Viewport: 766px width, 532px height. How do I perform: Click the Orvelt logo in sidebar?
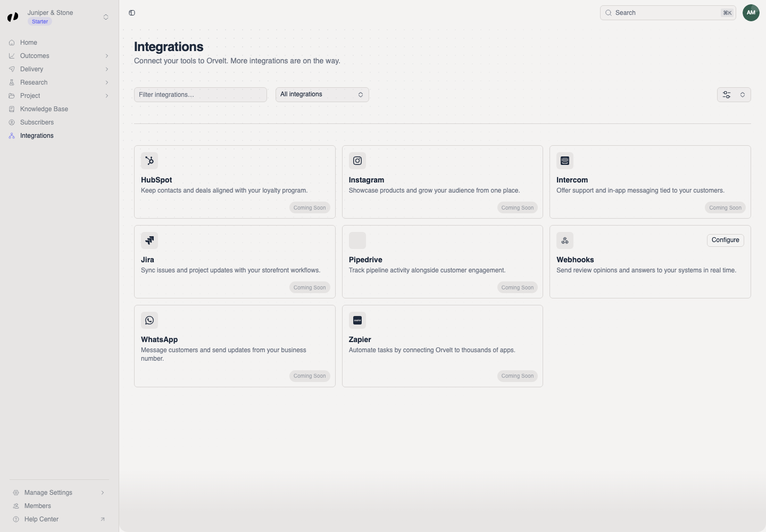(x=13, y=17)
